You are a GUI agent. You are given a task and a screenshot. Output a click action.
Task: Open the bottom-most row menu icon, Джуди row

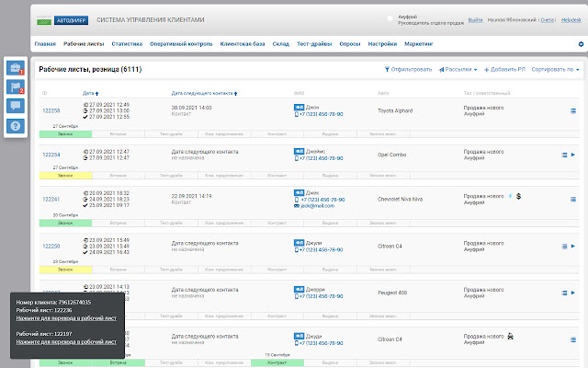573,339
